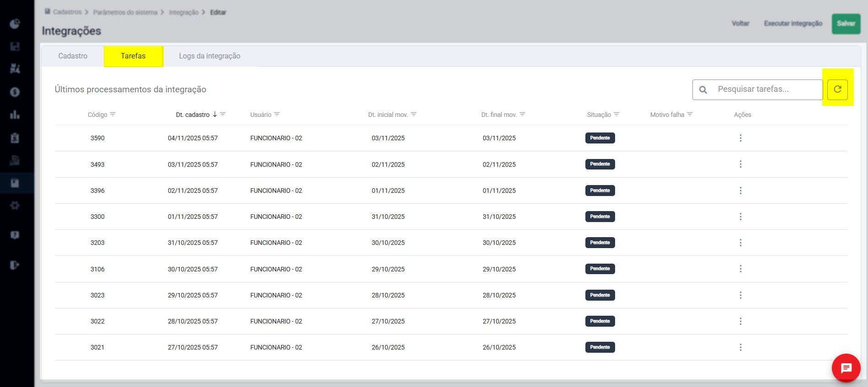Click the floppy disk sidebar icon
The height and width of the screenshot is (387, 868).
pyautogui.click(x=15, y=46)
